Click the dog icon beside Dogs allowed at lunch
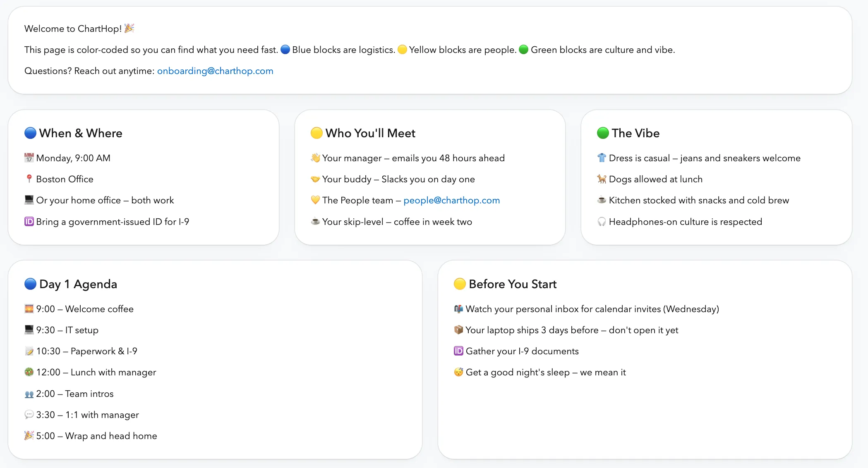The image size is (868, 468). (x=602, y=179)
